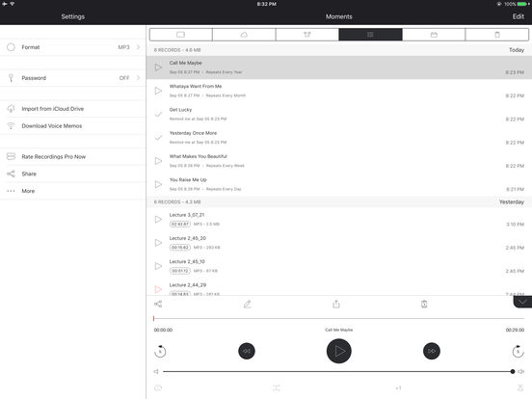Viewport: 532px width, 399px height.
Task: Open the Format MP3 setting chevron
Action: pos(138,47)
